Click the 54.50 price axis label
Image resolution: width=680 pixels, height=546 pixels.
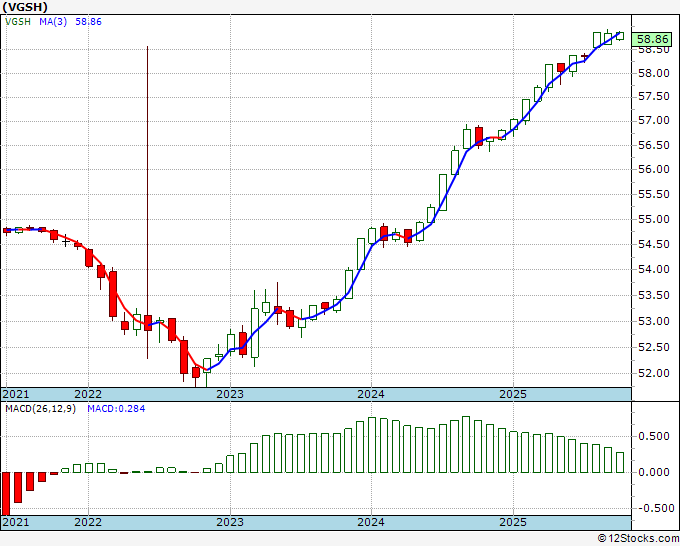point(654,244)
